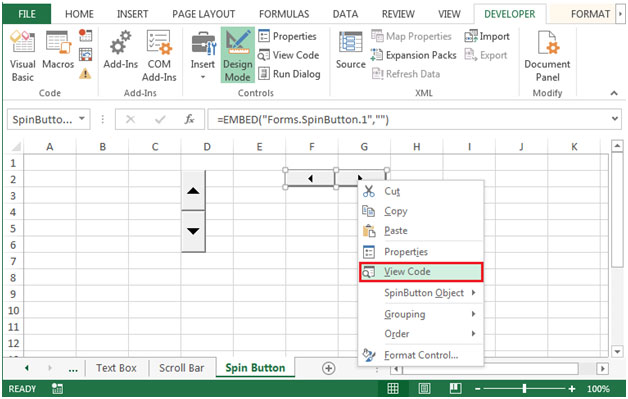Click the up arrow of vertical spin button

193,191
